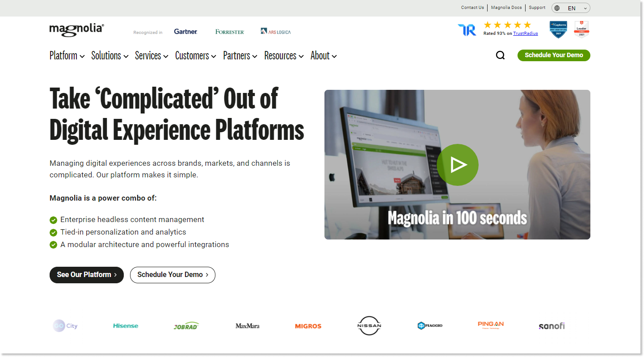Click the Recognized in label
644x357 pixels.
148,32
